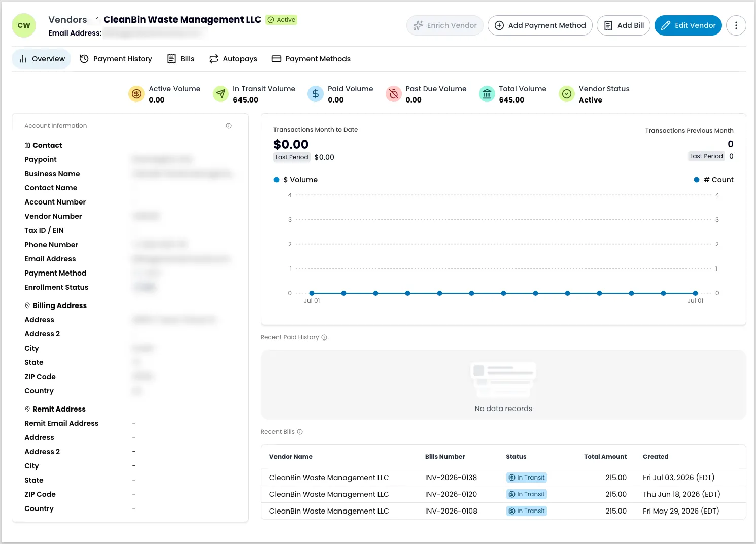Image resolution: width=756 pixels, height=544 pixels.
Task: Click the Recent Paid History info icon
Action: tap(324, 337)
